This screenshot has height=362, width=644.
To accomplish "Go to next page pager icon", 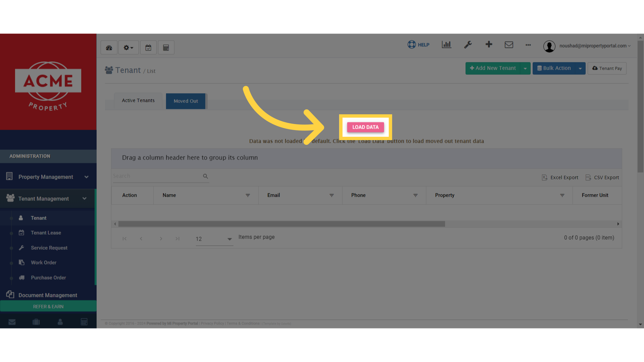I will (x=161, y=239).
